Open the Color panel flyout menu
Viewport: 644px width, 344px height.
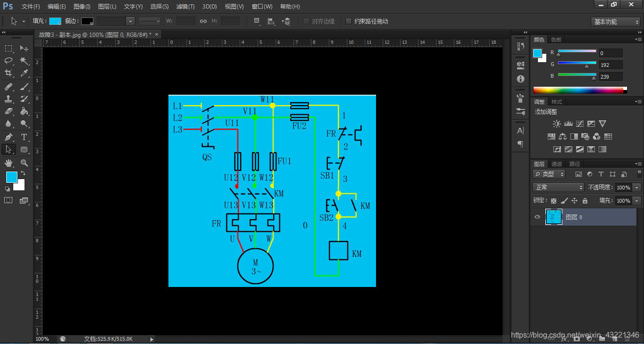(637, 40)
